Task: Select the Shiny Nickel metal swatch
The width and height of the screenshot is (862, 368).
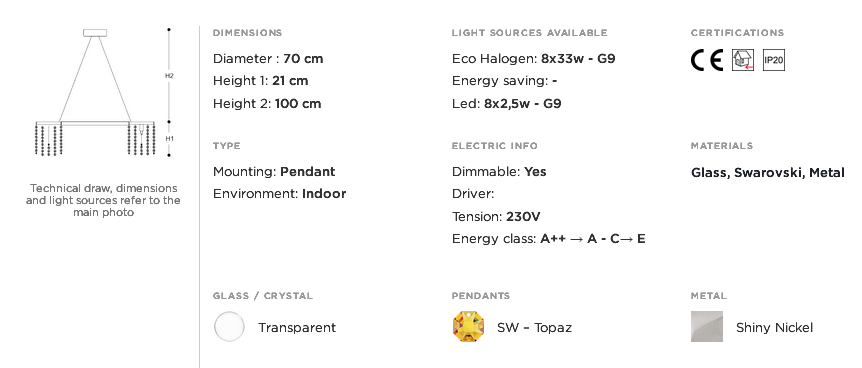Action: click(707, 327)
